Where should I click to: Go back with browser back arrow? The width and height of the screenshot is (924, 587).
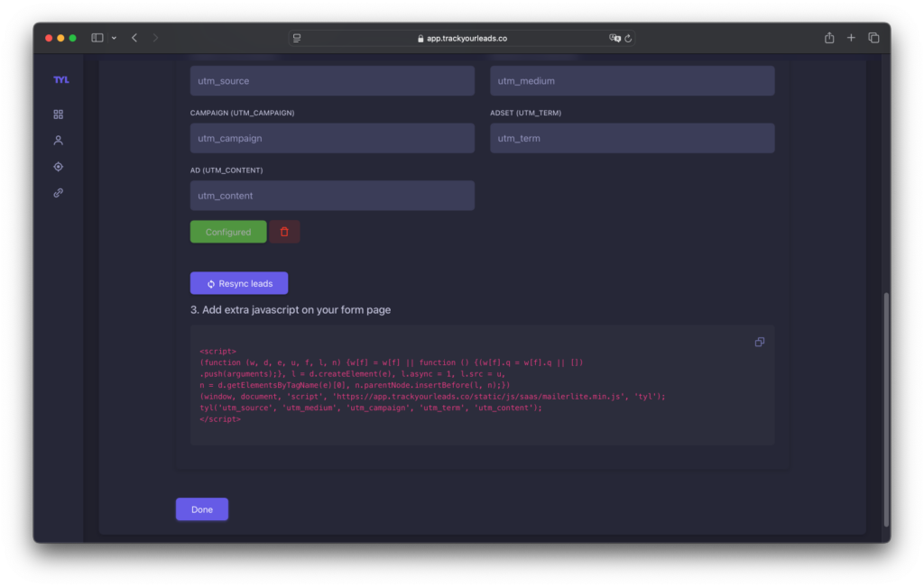[135, 38]
